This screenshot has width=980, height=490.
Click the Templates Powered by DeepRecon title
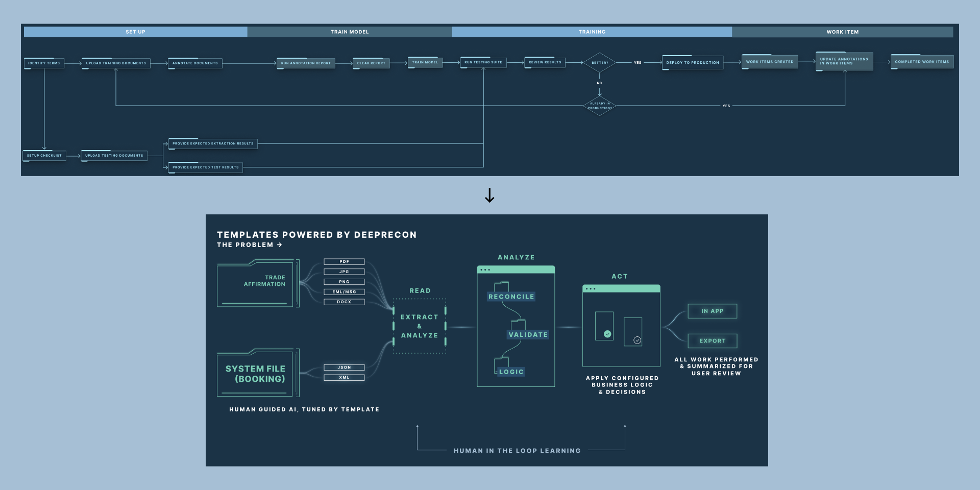tap(316, 235)
